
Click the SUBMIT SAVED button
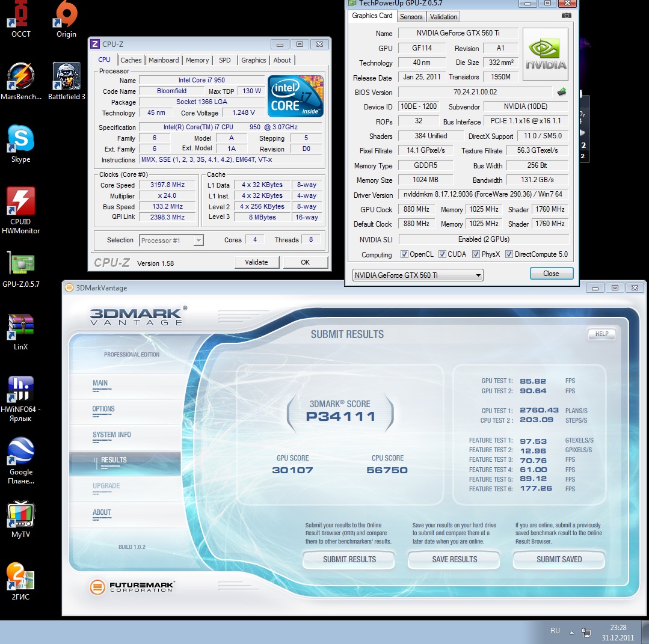pyautogui.click(x=559, y=560)
